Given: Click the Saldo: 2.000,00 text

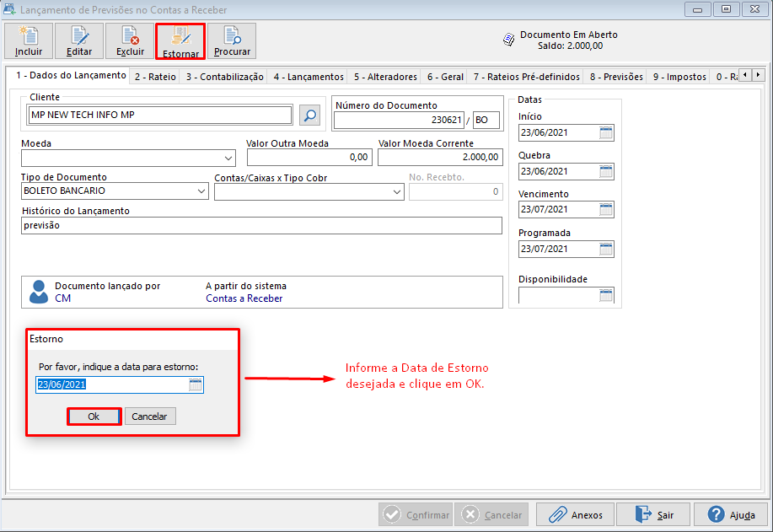Looking at the screenshot, I should 570,46.
